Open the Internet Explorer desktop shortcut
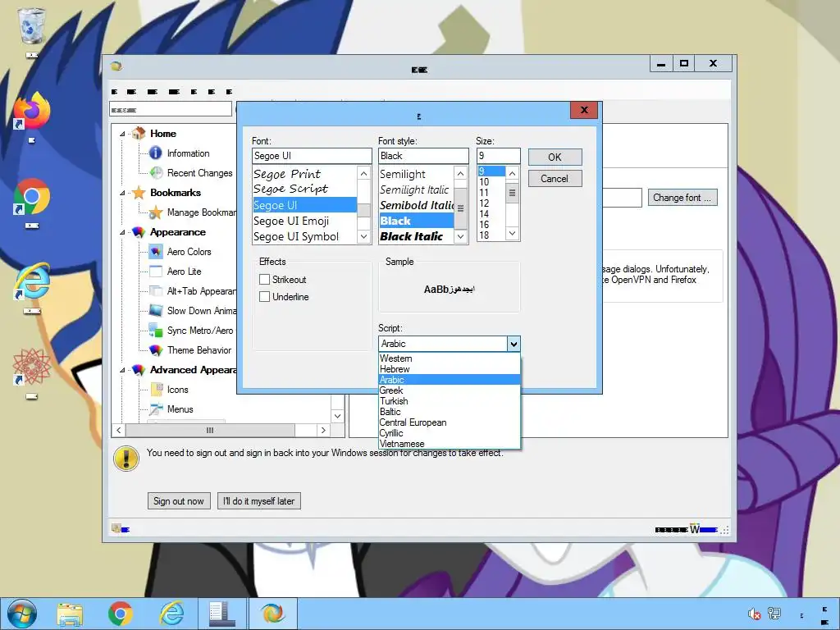The width and height of the screenshot is (840, 630). (32, 281)
